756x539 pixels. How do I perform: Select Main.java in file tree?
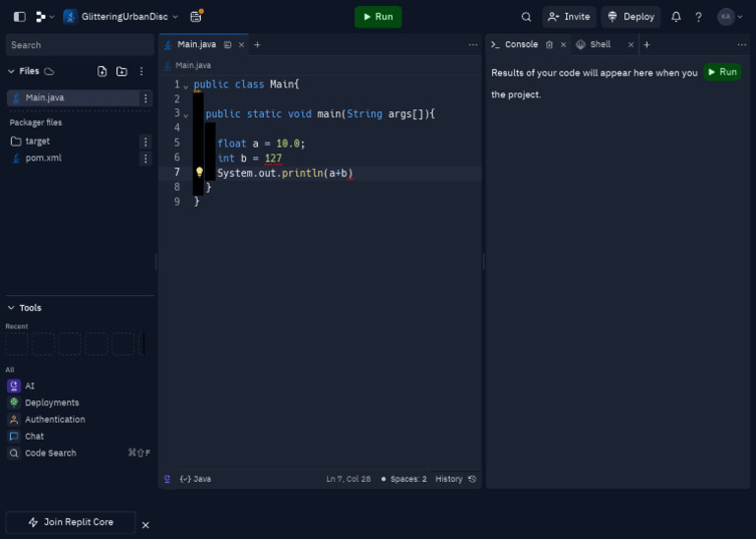73,97
